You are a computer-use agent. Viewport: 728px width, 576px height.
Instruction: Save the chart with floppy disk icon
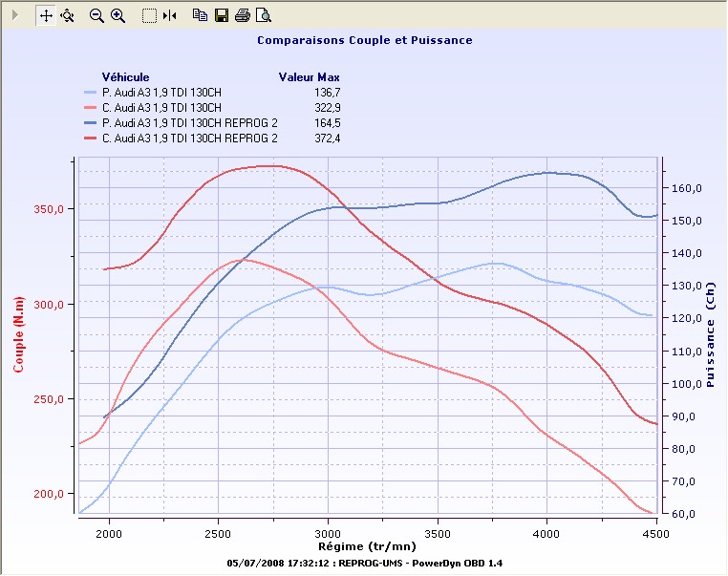click(x=222, y=15)
